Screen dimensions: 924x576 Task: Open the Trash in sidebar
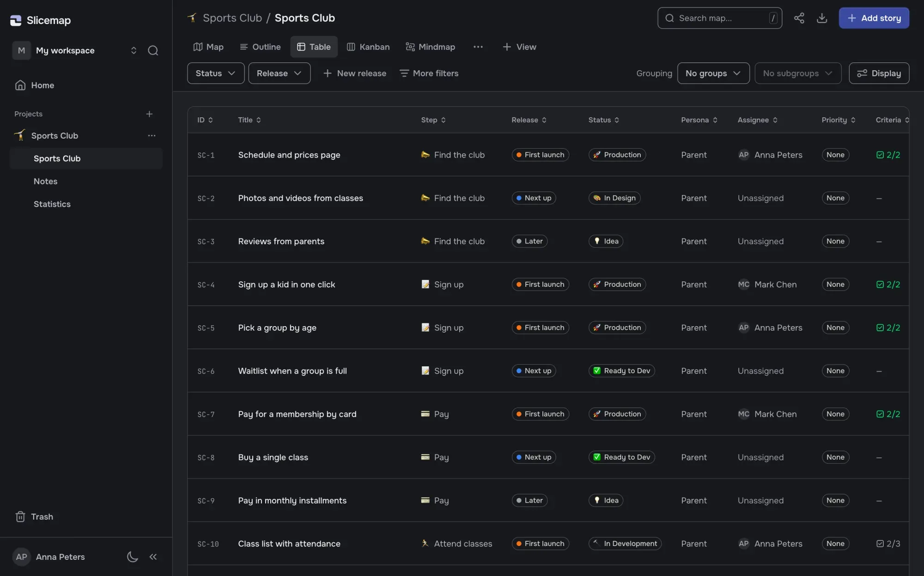tap(34, 517)
